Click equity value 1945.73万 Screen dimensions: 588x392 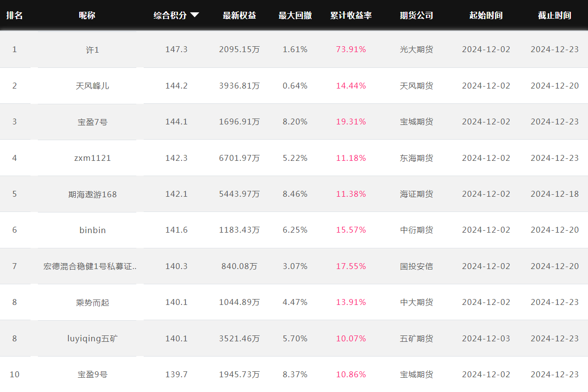pos(239,375)
